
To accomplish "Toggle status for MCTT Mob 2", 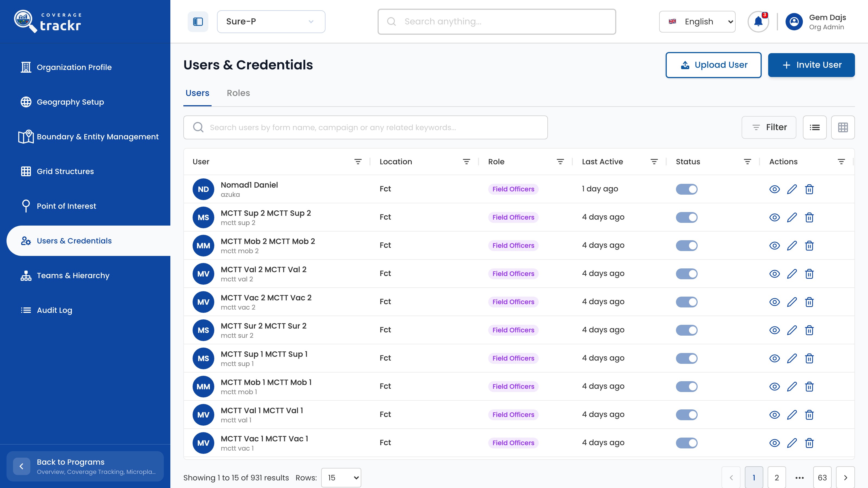I will 686,246.
